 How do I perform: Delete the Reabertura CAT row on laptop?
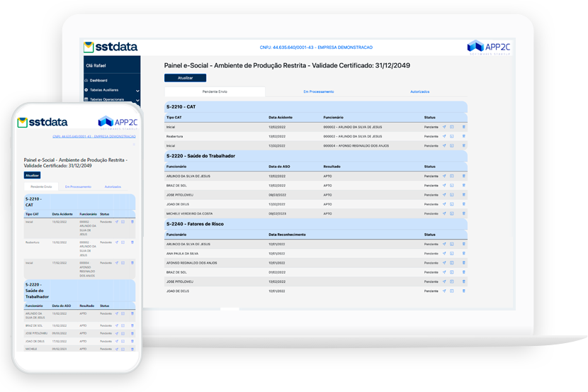pyautogui.click(x=464, y=136)
